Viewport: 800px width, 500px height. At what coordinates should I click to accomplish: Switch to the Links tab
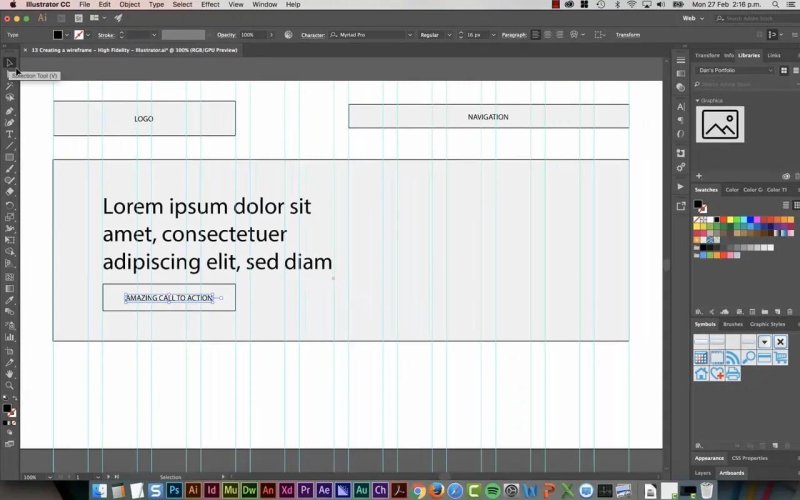pyautogui.click(x=774, y=55)
